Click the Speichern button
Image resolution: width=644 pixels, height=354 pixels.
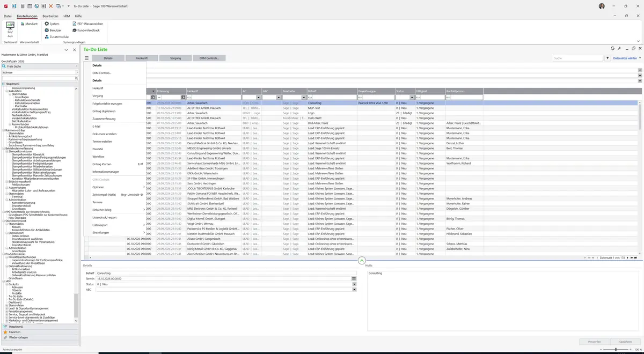[x=625, y=342]
